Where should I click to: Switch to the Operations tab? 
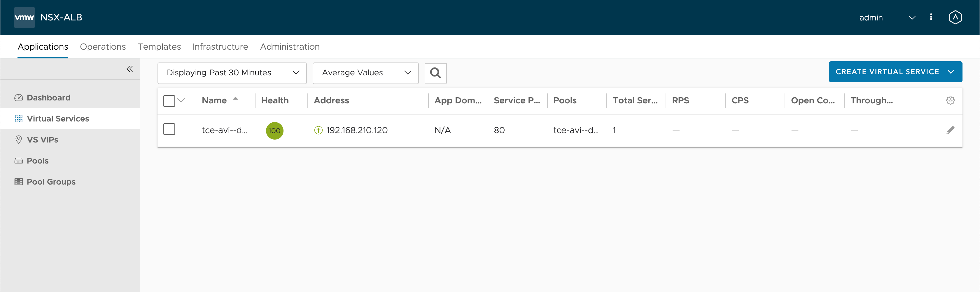(103, 47)
